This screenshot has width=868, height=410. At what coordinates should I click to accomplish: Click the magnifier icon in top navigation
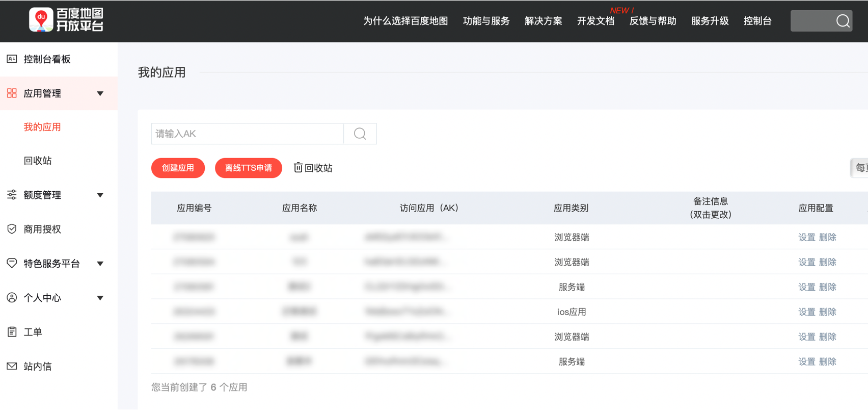[843, 21]
